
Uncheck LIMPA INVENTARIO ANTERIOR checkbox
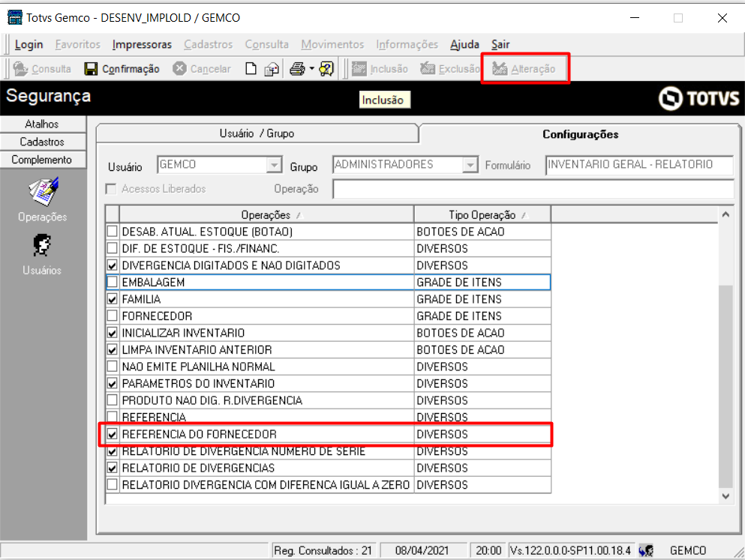click(x=112, y=350)
